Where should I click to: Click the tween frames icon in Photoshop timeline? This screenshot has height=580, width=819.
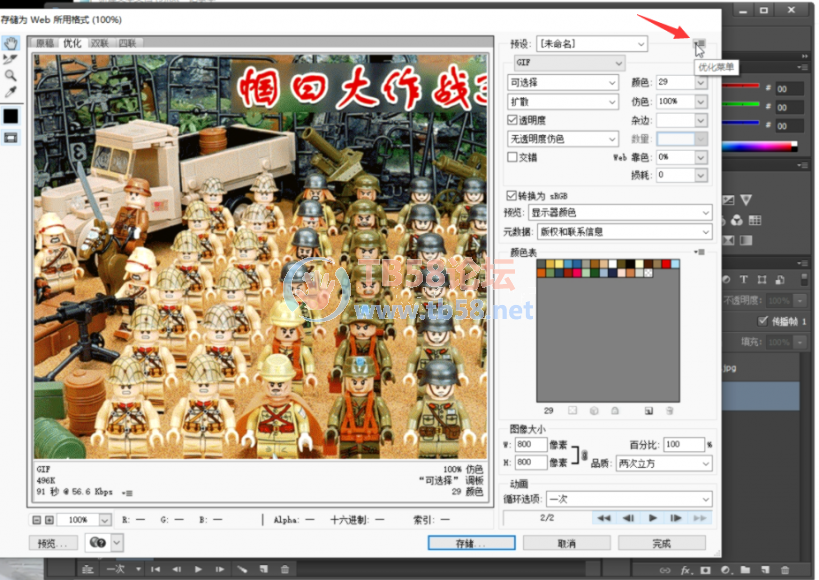[x=242, y=569]
